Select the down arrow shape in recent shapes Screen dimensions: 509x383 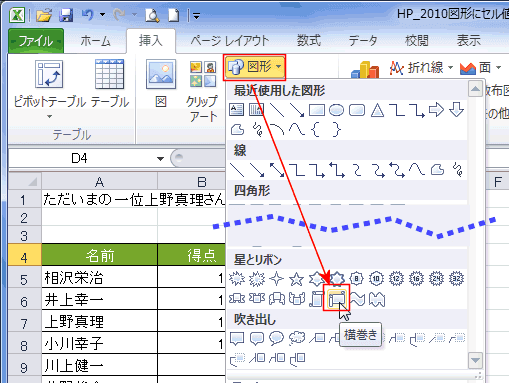click(x=456, y=110)
